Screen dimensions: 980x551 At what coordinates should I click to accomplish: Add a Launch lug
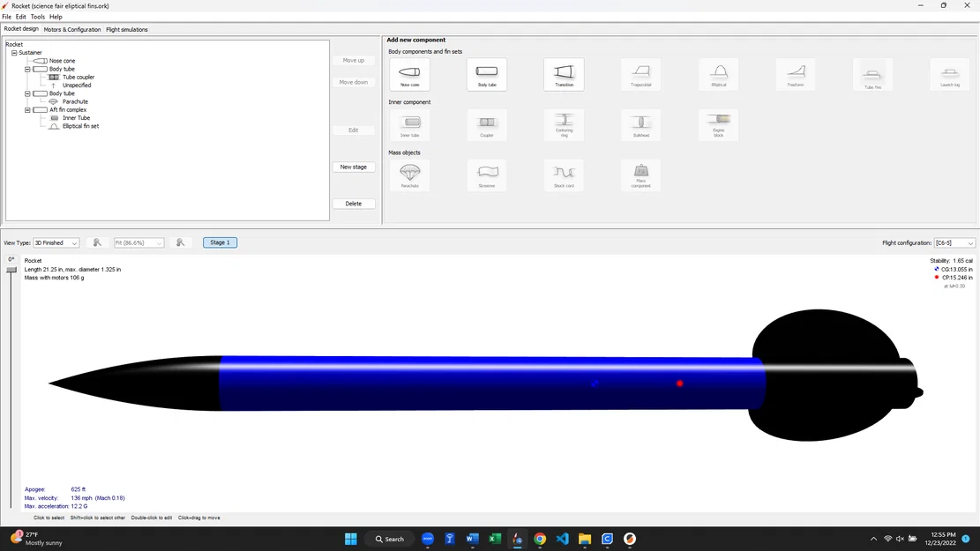(x=949, y=74)
